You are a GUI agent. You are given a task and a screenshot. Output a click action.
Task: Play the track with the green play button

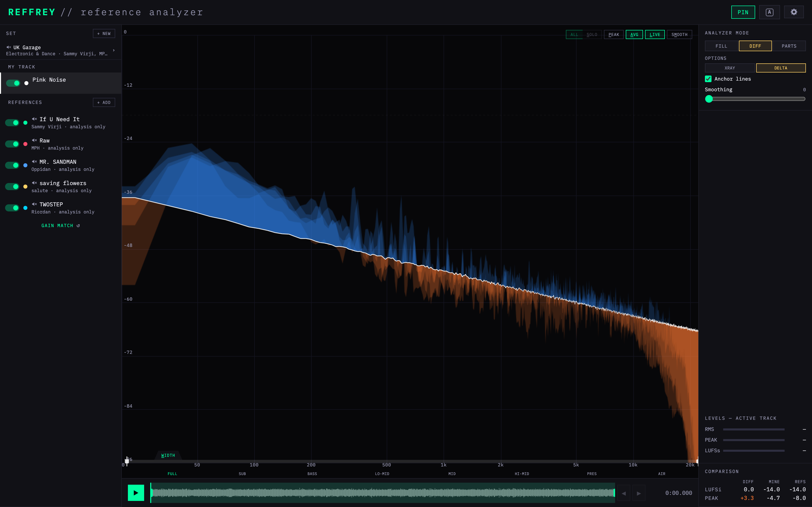(136, 493)
